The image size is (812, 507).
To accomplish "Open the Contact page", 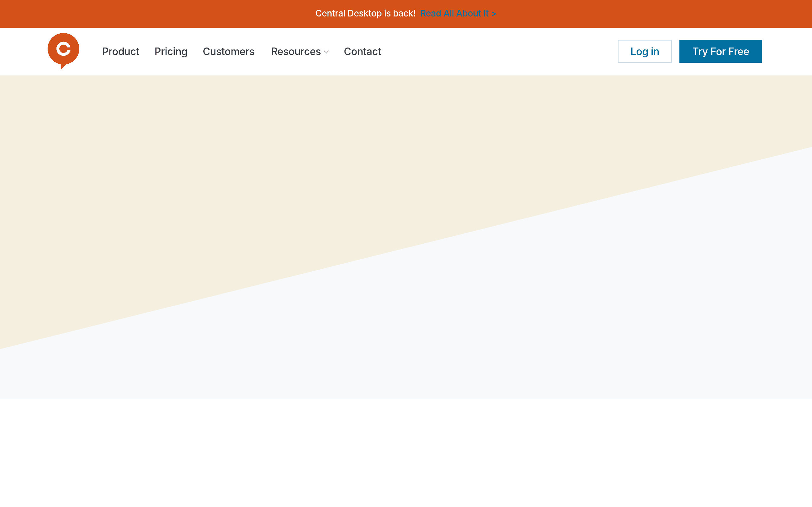I will [x=362, y=51].
